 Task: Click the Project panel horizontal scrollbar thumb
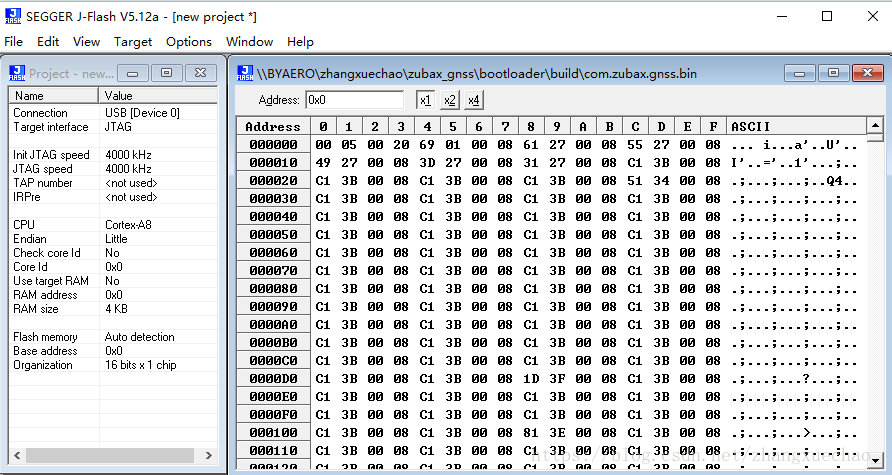110,455
